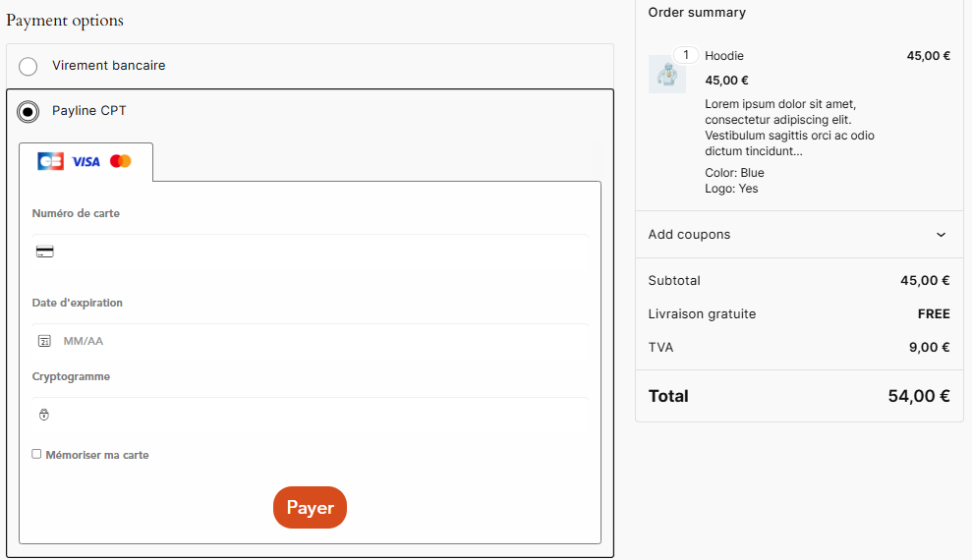Click the CB card logo icon
Screen dimensions: 972x560
[50, 161]
